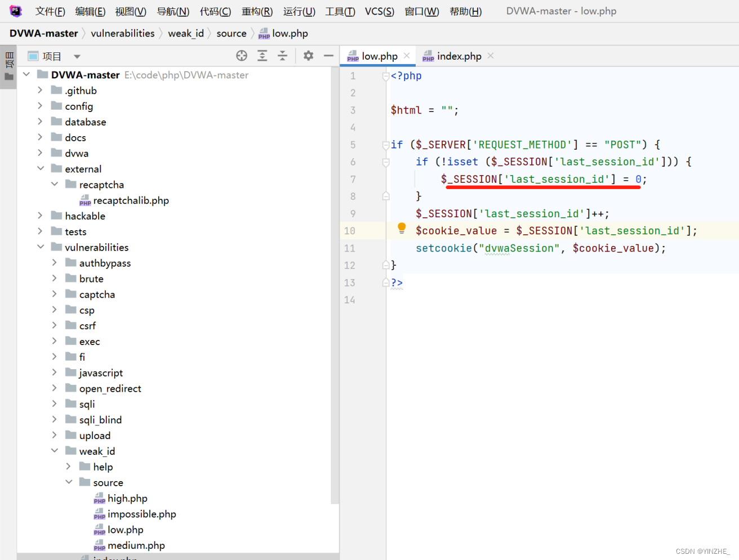Screen dimensions: 739x560
Task: Close the low.php editor tab
Action: point(407,55)
